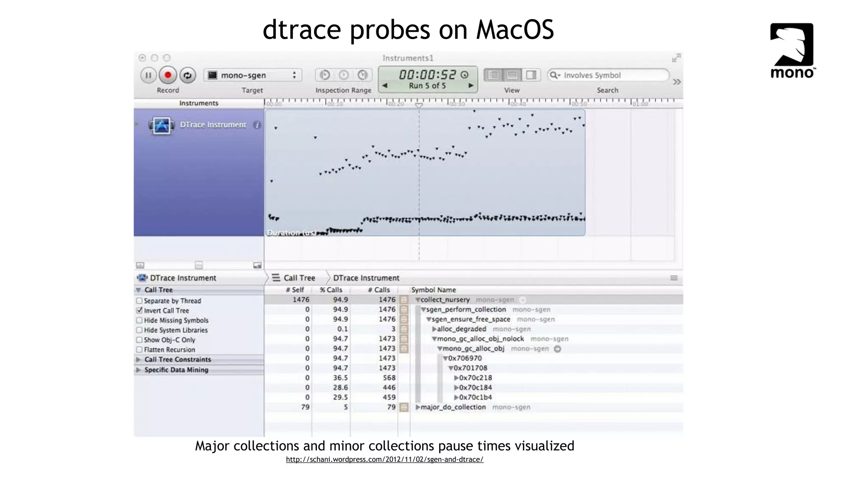Expand the major_do_collection tree row
The height and width of the screenshot is (488, 868).
point(418,408)
